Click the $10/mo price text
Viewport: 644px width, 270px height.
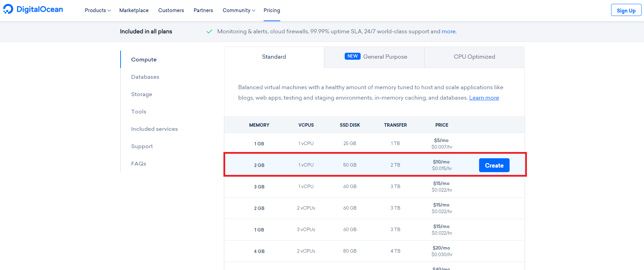click(x=441, y=162)
